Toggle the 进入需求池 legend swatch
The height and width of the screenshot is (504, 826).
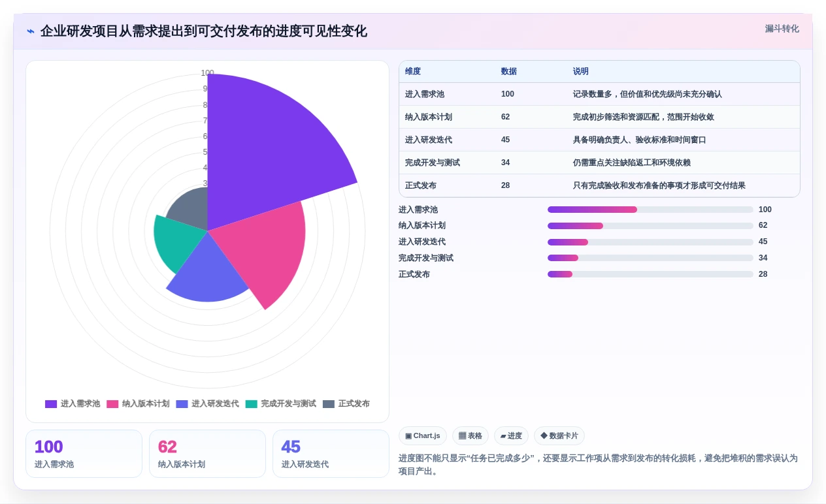51,404
